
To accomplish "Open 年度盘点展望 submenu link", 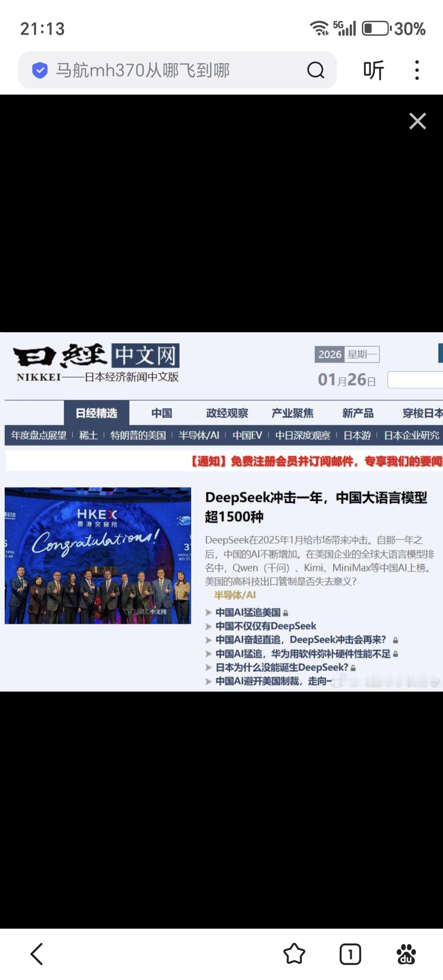I will (39, 435).
